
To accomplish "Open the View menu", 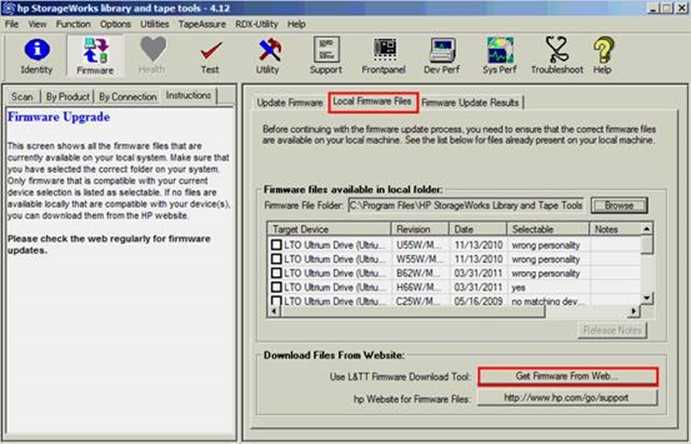I will point(37,24).
